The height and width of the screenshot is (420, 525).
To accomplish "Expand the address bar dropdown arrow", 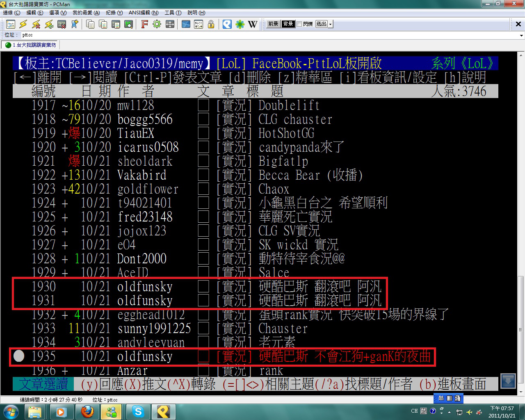I will [x=521, y=35].
